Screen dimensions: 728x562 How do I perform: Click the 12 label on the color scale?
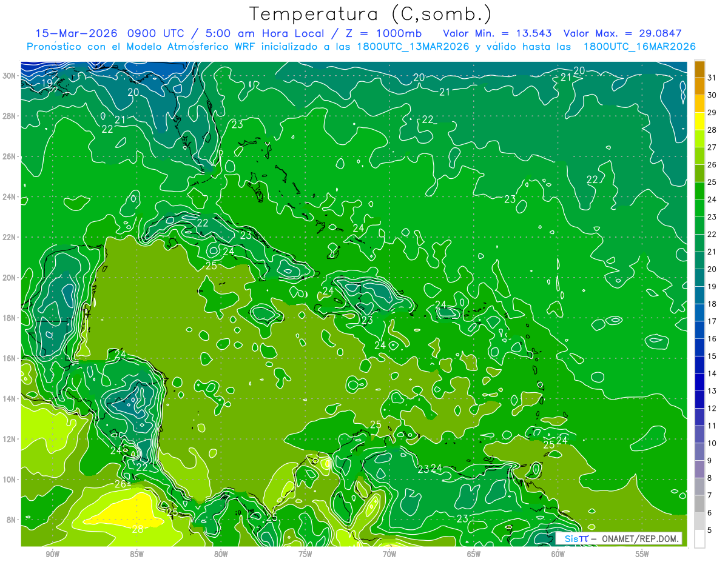click(712, 408)
